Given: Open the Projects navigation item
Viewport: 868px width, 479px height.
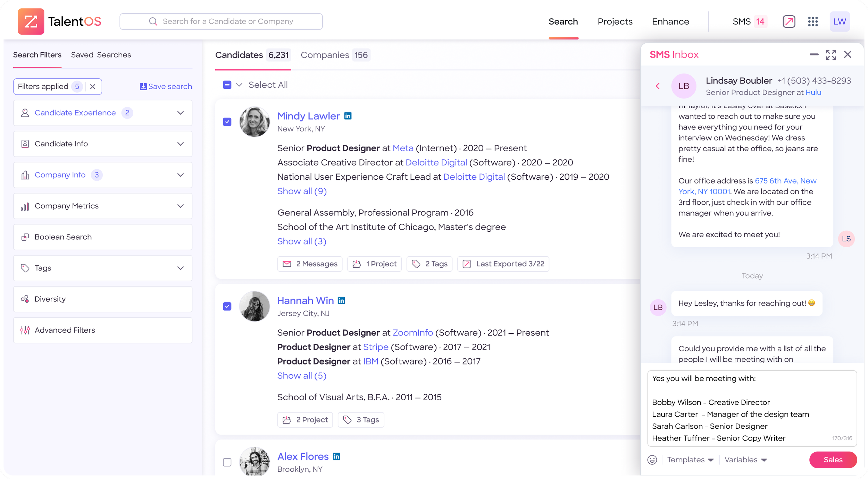Looking at the screenshot, I should point(615,22).
